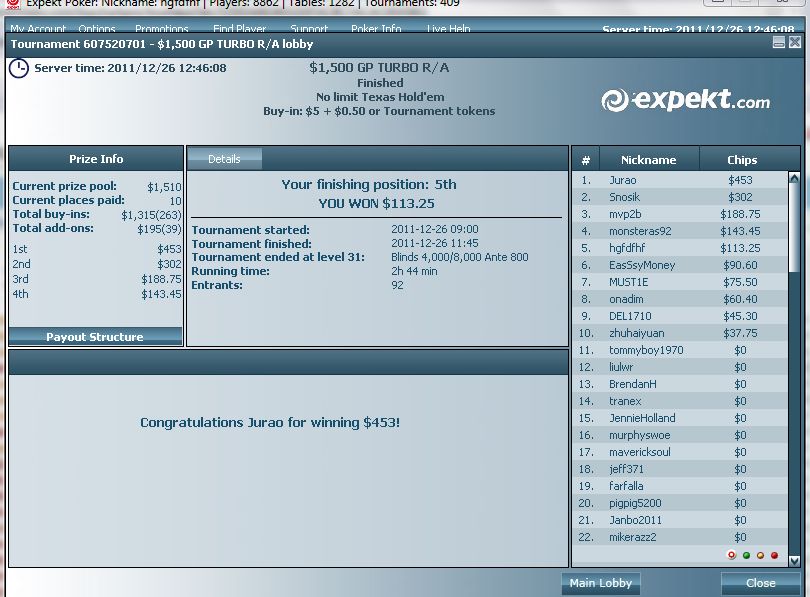Open the Find Player menu
This screenshot has width=810, height=597.
pos(240,29)
